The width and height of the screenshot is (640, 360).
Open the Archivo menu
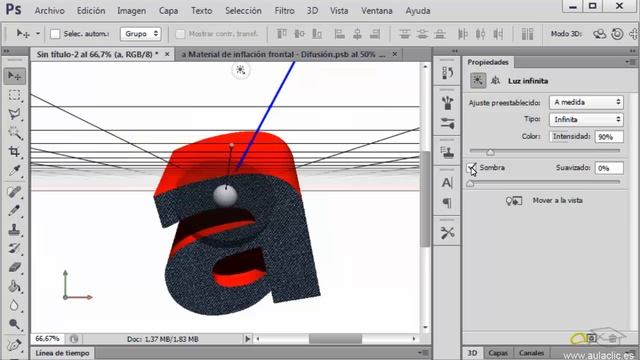(x=49, y=11)
